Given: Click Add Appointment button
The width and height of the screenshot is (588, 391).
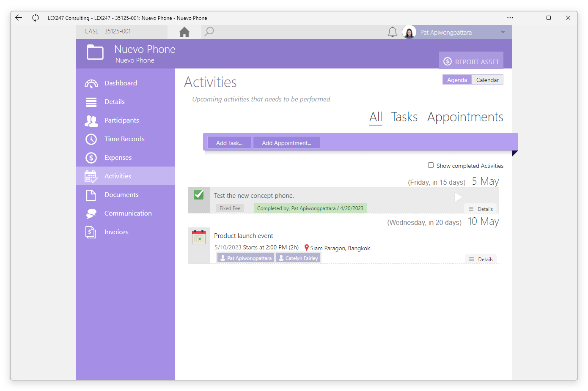Looking at the screenshot, I should click(286, 143).
